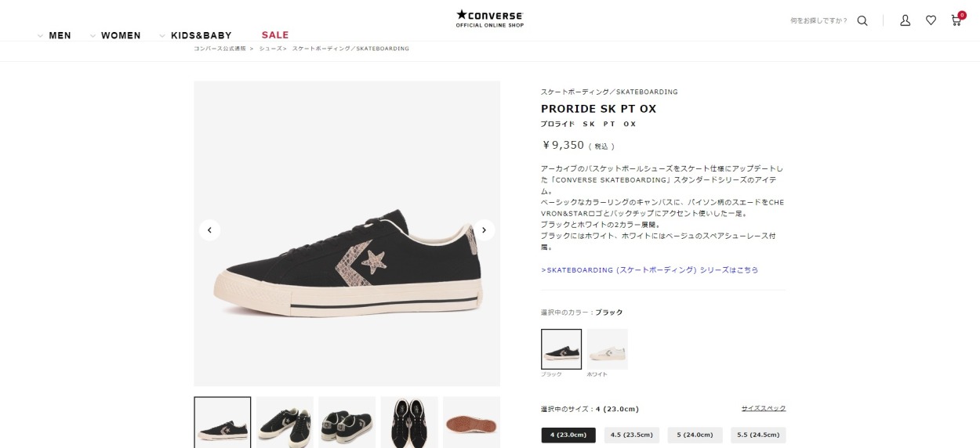Viewport: 980px width, 448px height.
Task: Open the wishlist heart icon
Action: click(x=931, y=20)
